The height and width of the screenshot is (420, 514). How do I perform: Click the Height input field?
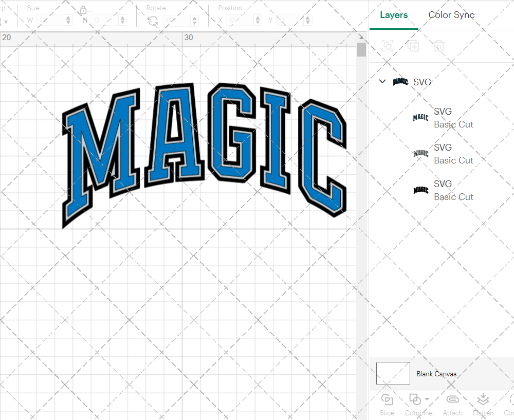tap(105, 21)
